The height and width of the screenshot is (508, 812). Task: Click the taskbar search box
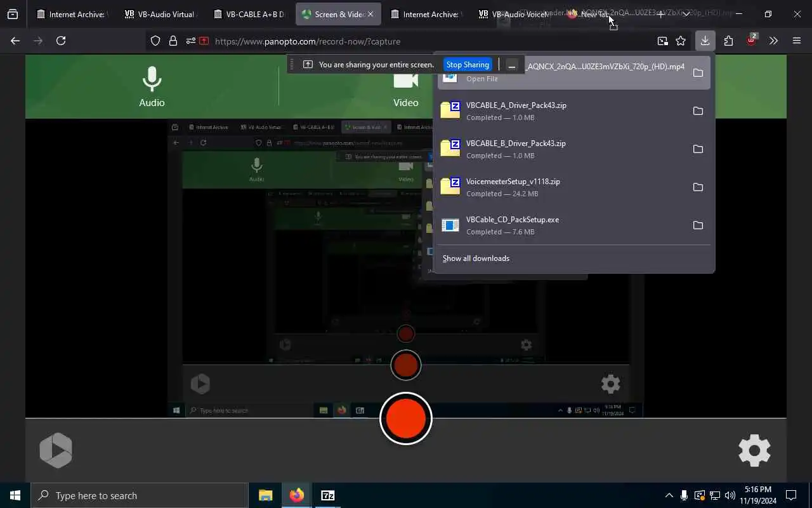point(140,495)
